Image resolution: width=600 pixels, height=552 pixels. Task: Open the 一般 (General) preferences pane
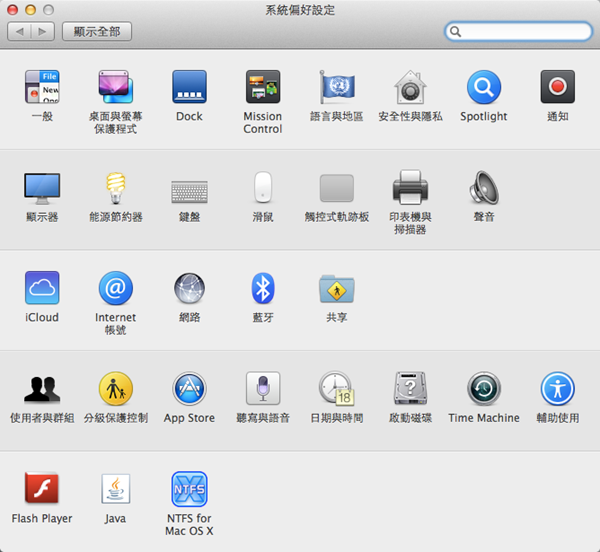click(42, 88)
